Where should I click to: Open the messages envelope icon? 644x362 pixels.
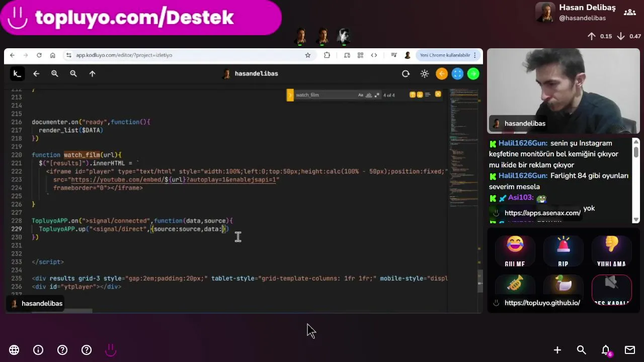[x=630, y=350]
